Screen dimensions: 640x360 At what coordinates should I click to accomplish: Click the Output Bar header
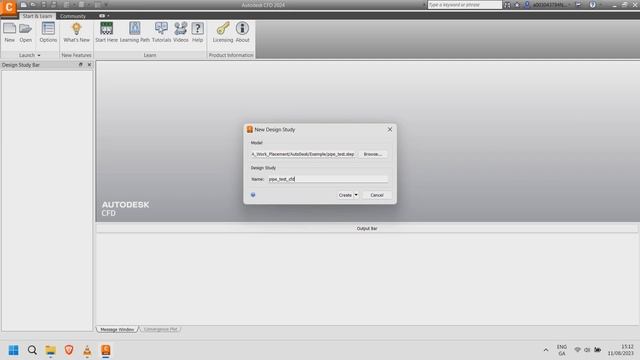(x=367, y=229)
